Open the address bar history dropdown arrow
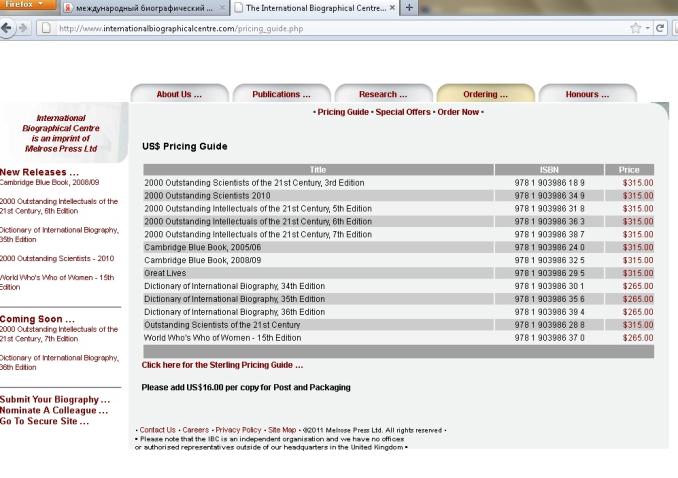Viewport: 678px width, 478px height. (647, 28)
